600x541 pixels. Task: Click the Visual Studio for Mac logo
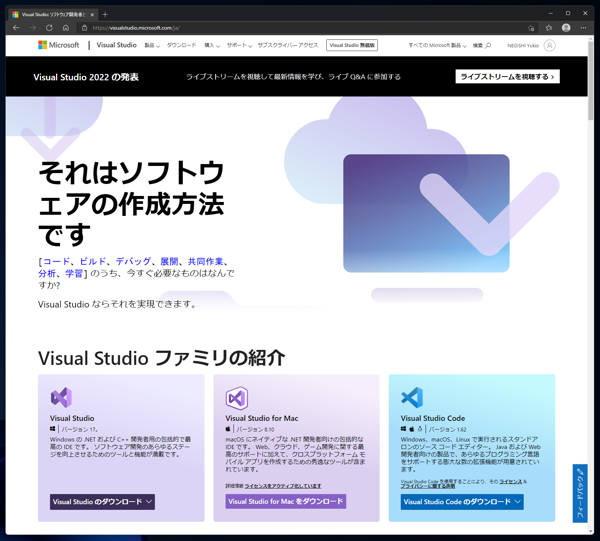click(x=236, y=398)
